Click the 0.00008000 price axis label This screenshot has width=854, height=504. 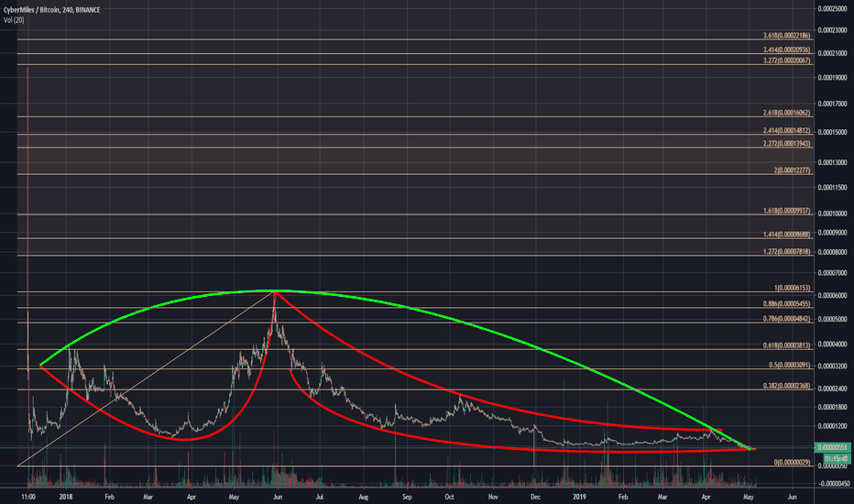(832, 252)
